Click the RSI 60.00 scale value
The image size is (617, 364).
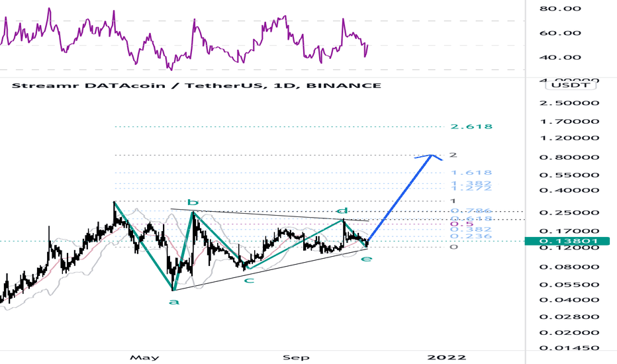(x=560, y=33)
